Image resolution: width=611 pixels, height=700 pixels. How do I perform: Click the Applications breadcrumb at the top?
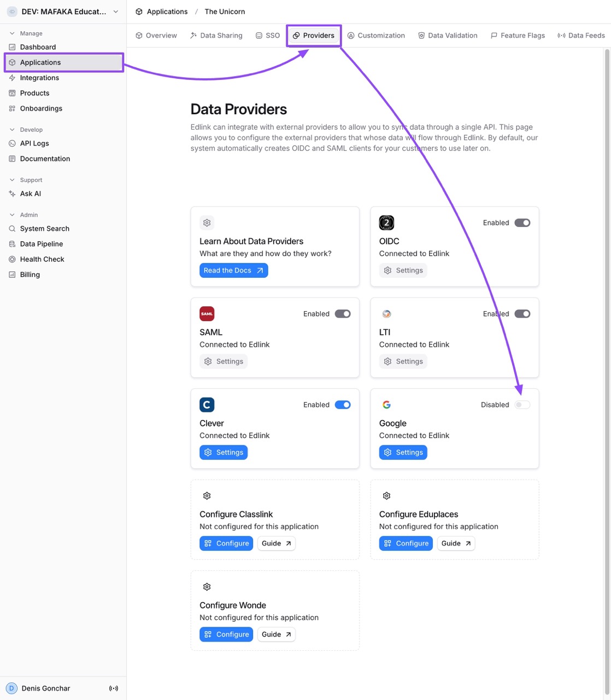(x=166, y=11)
